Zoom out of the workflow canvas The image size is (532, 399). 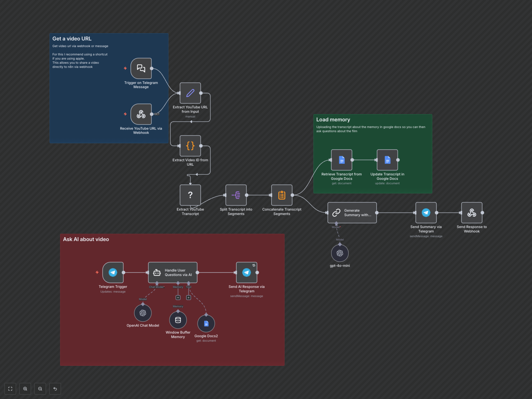(40, 389)
